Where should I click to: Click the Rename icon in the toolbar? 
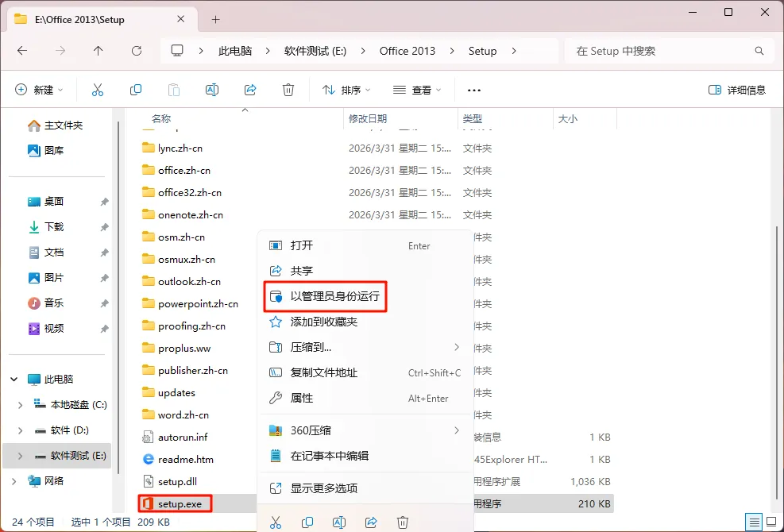tap(212, 90)
